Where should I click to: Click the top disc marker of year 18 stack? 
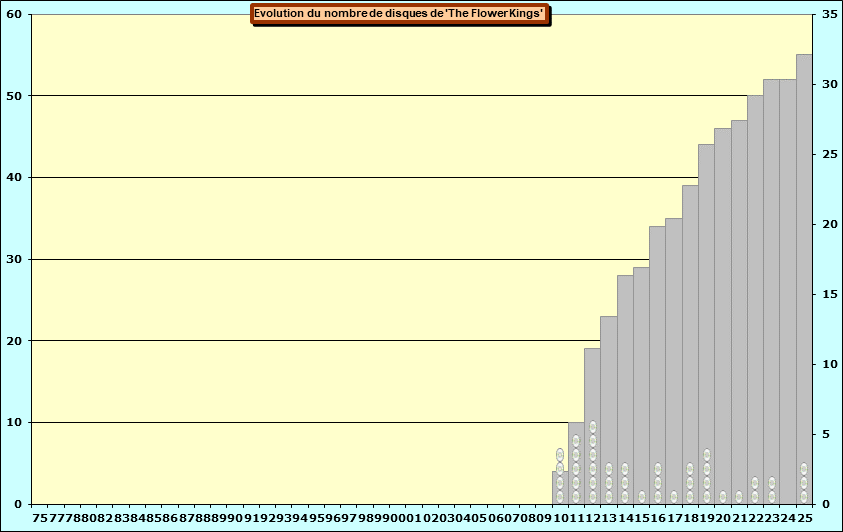(690, 469)
